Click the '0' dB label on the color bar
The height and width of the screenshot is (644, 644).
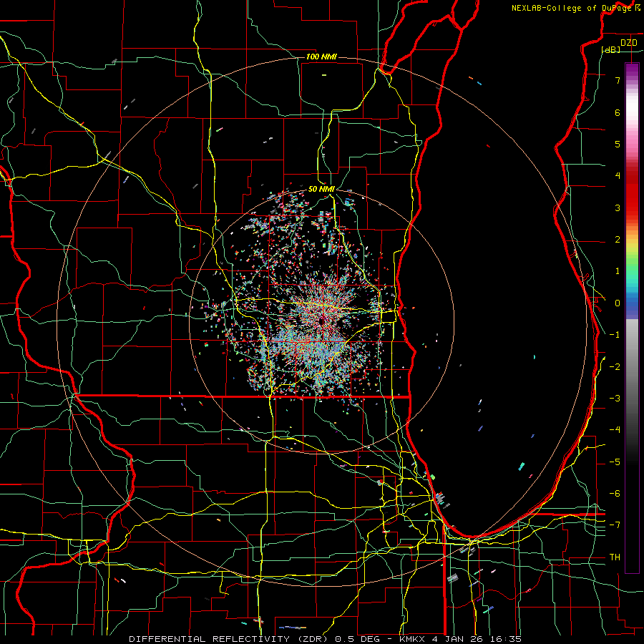(x=618, y=303)
